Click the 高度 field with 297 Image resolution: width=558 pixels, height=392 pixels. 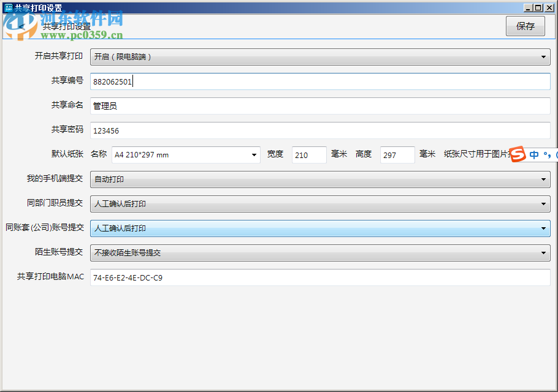pos(397,155)
